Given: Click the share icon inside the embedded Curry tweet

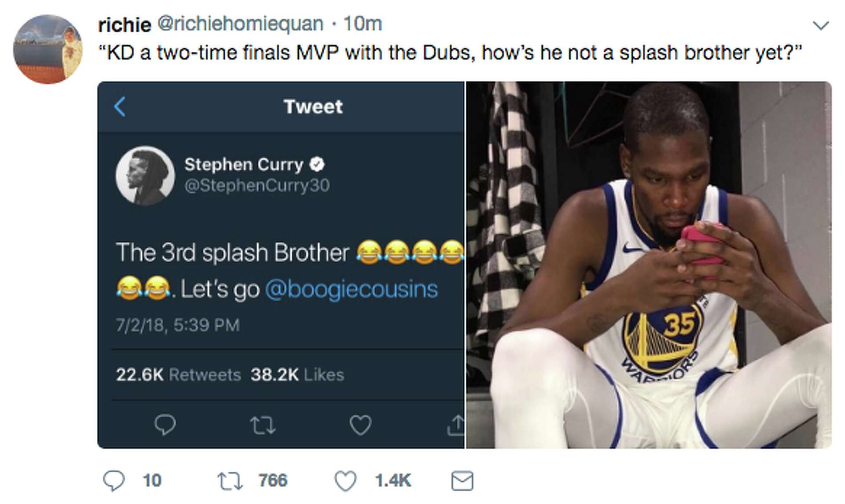Looking at the screenshot, I should pos(456,425).
